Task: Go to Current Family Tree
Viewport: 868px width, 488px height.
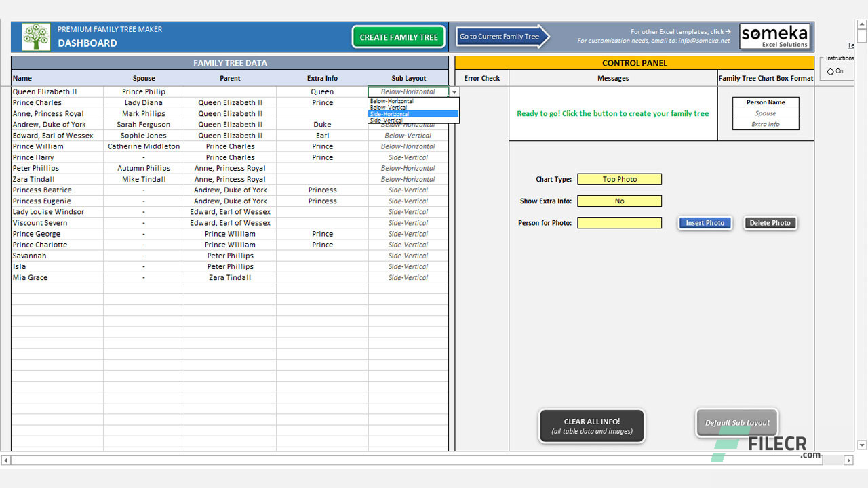Action: [x=502, y=37]
